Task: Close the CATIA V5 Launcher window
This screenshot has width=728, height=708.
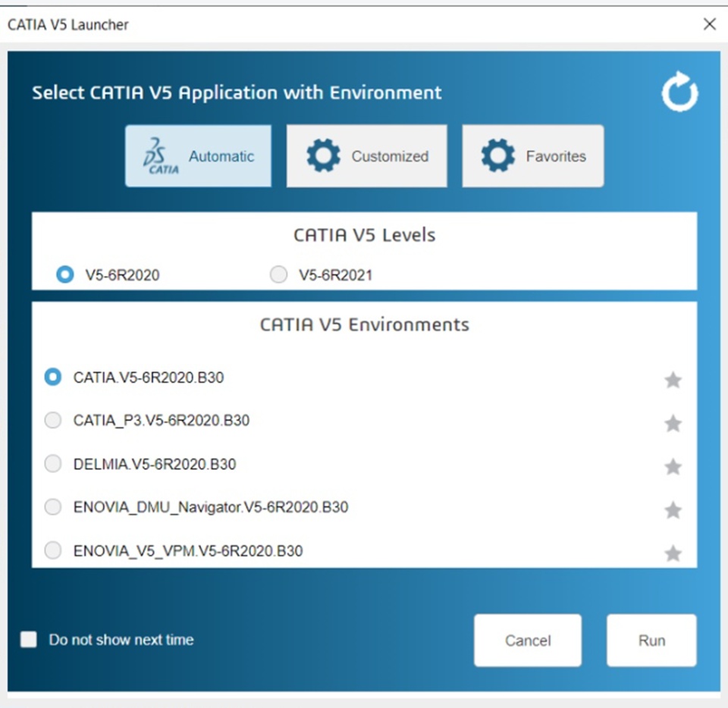Action: click(x=710, y=24)
